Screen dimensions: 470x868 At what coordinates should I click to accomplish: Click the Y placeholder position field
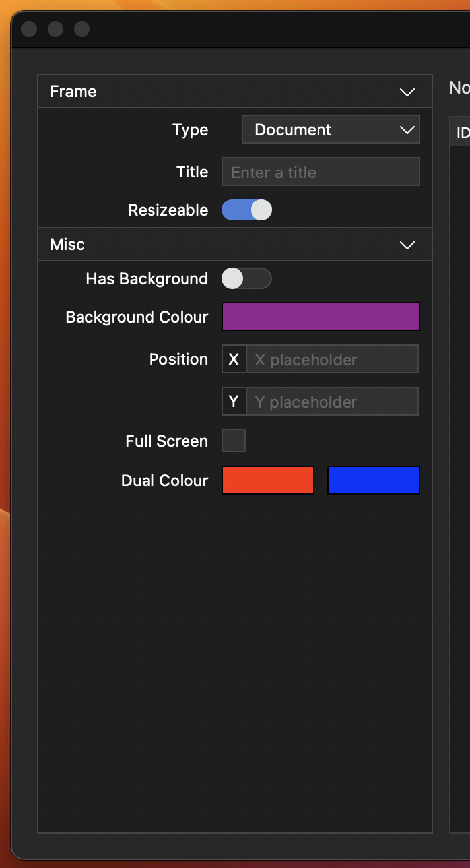click(x=332, y=401)
